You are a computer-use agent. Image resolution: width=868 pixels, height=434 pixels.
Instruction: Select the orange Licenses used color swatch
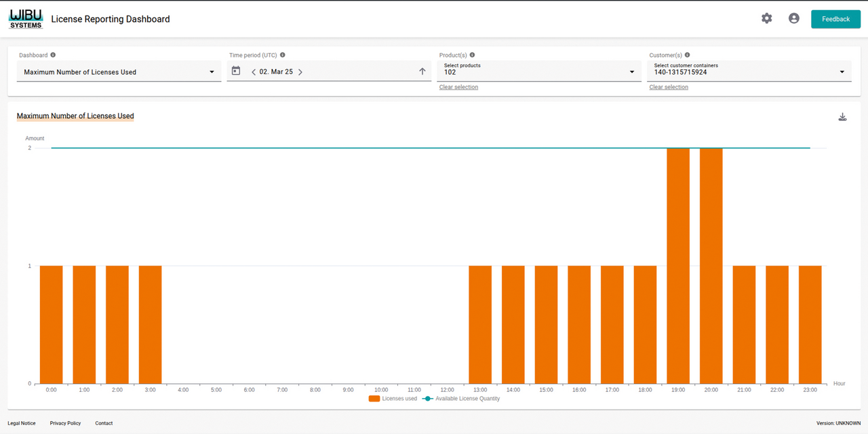click(374, 399)
